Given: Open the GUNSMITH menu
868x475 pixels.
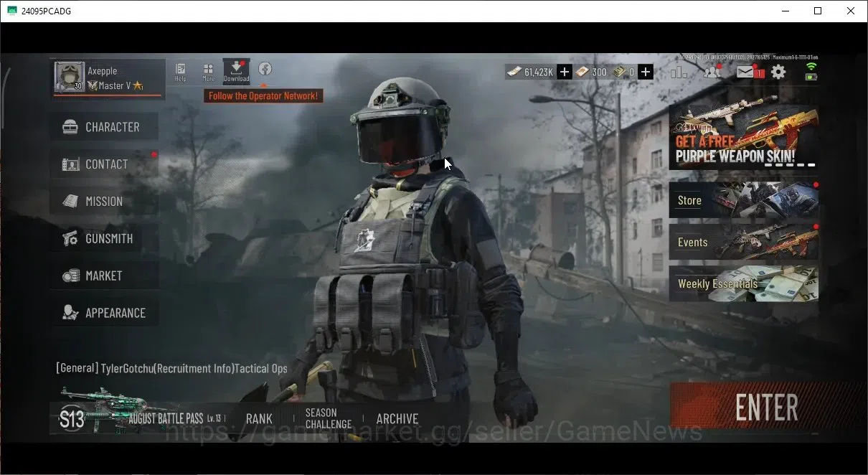Looking at the screenshot, I should [104, 239].
